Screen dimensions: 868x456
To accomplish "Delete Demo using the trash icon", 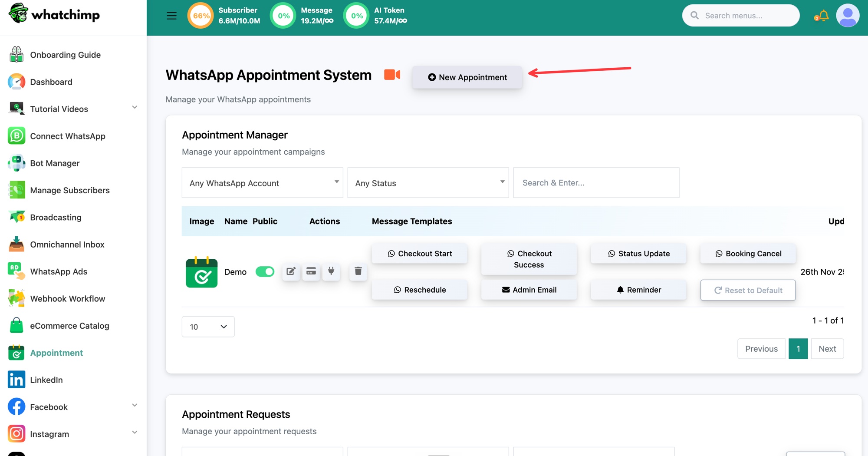I will coord(358,271).
